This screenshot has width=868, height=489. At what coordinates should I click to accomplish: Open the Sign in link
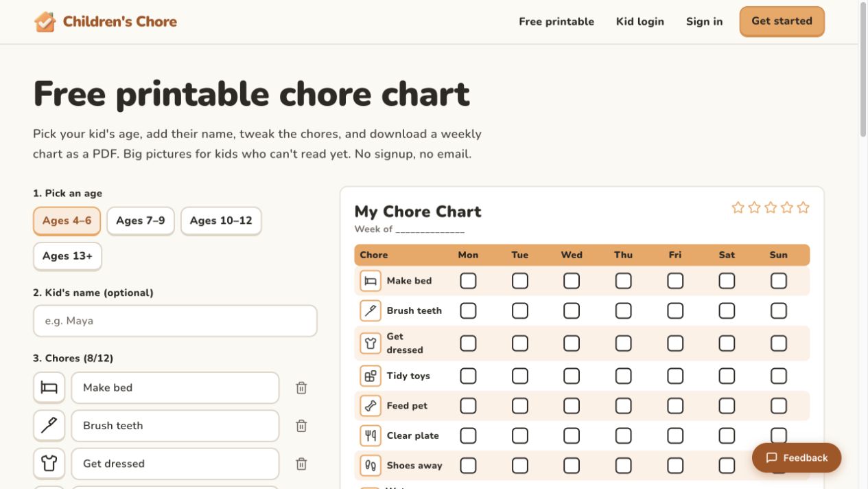(705, 21)
